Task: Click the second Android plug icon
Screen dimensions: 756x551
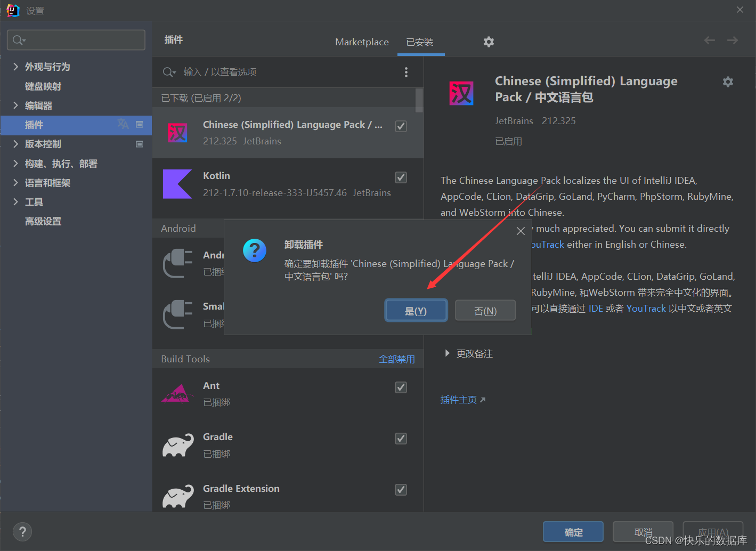Action: coord(178,314)
